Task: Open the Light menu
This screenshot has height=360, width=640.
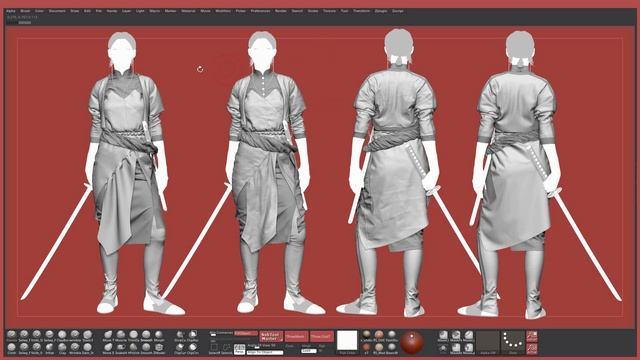Action: (140, 11)
